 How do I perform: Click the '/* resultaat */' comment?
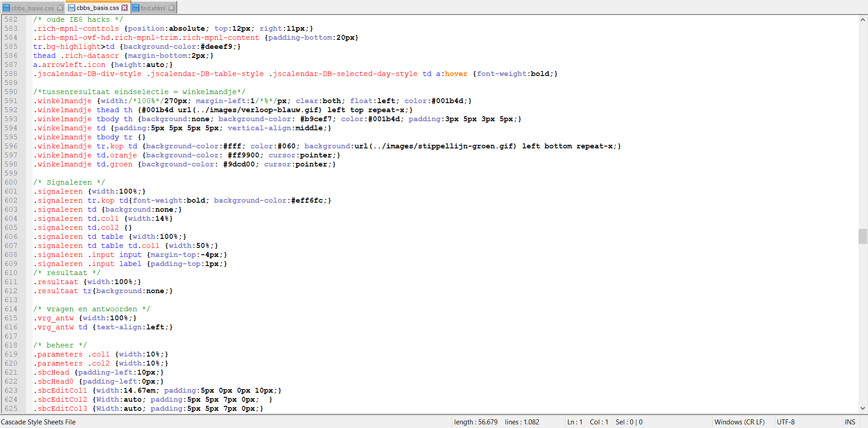point(67,273)
